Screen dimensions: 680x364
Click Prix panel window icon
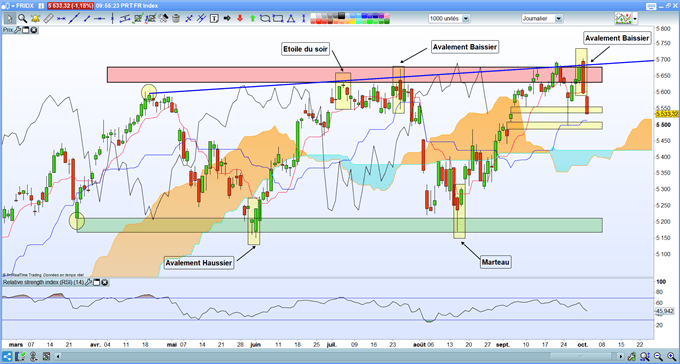(x=25, y=30)
